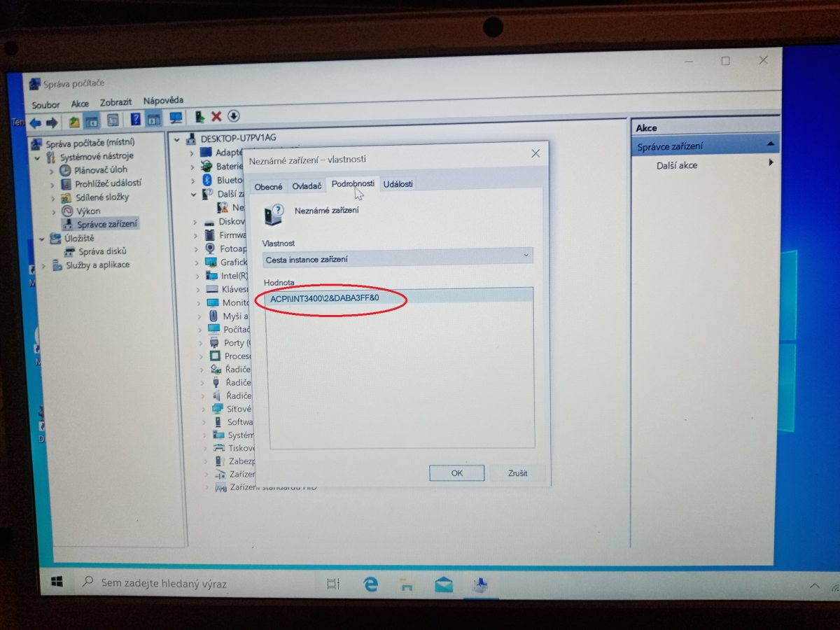Screen dimensions: 840x630
Task: Select the Podrobnosti tab
Action: pyautogui.click(x=353, y=183)
